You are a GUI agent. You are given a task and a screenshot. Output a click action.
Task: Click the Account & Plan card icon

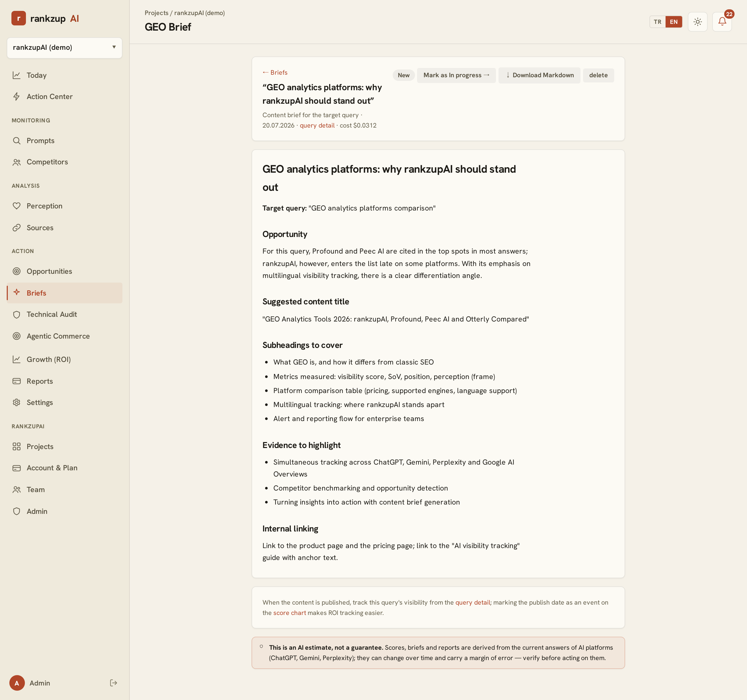click(17, 468)
